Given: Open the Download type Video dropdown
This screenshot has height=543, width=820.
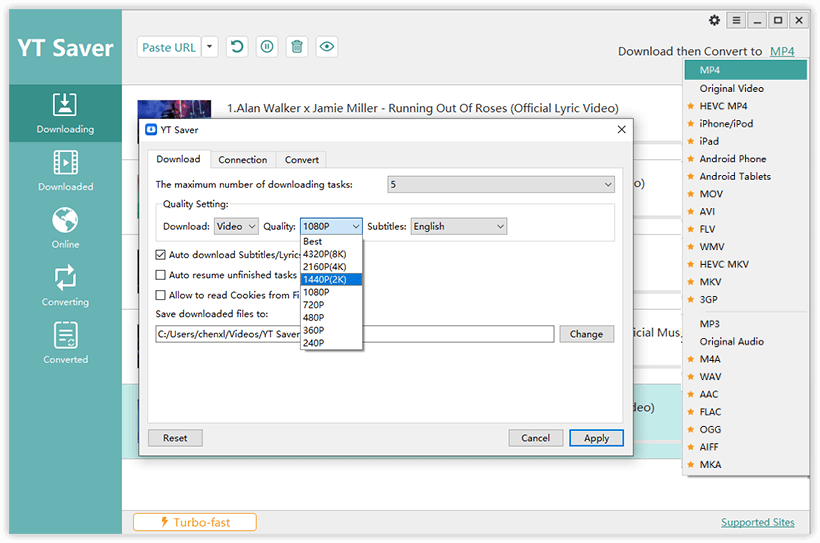Looking at the screenshot, I should (x=236, y=227).
